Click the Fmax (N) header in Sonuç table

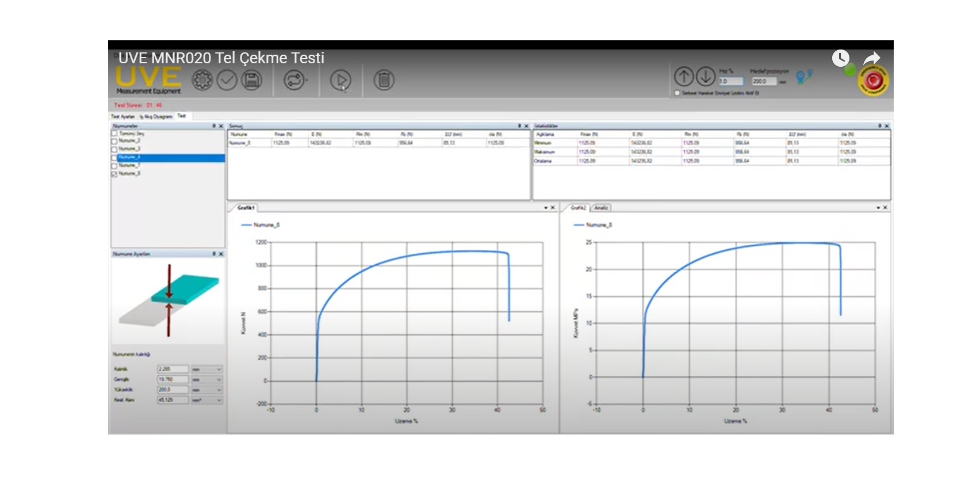(x=283, y=134)
